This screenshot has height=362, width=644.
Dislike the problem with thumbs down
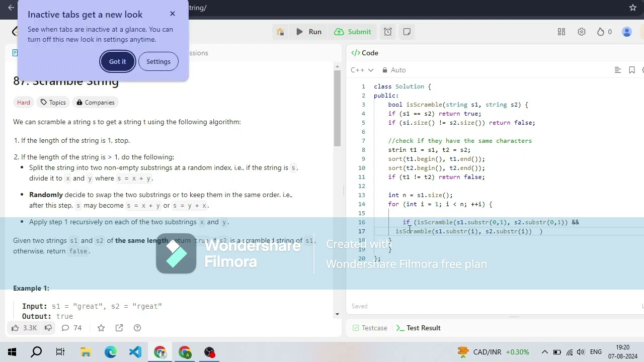point(48,328)
